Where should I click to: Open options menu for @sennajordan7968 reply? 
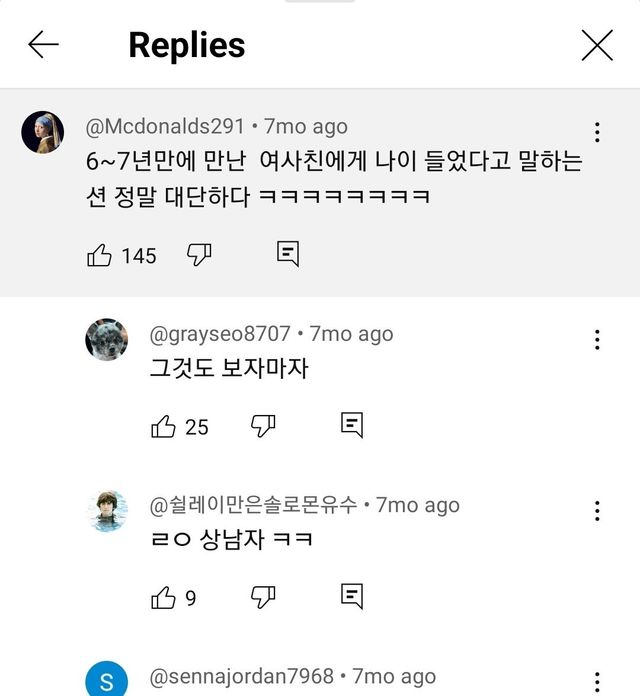(597, 681)
